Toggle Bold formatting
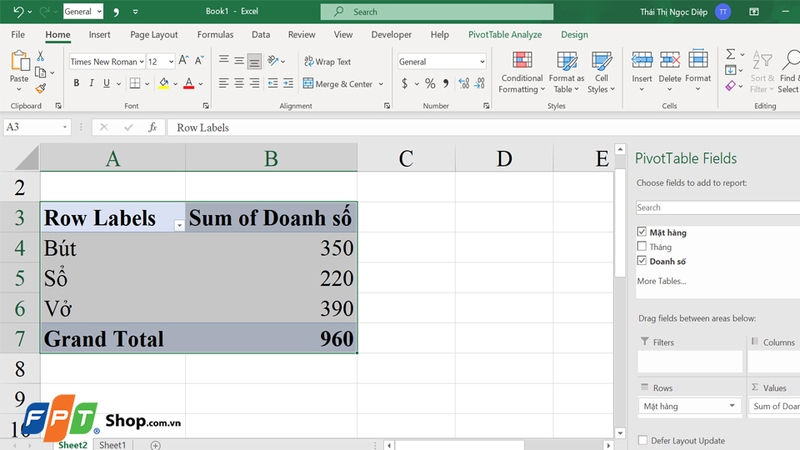800x450 pixels. pos(76,83)
